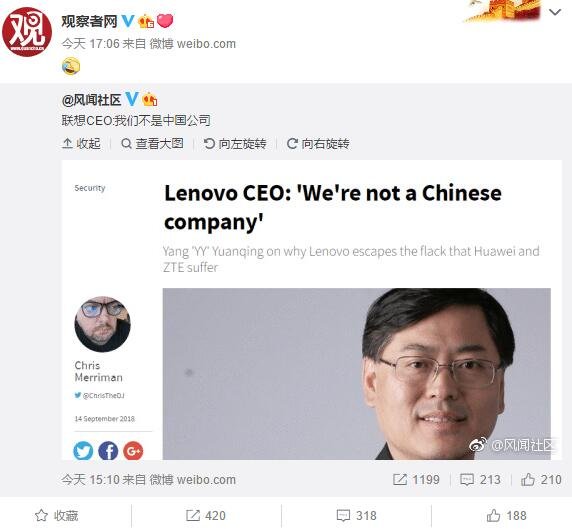572x529 pixels.
Task: Open the @风闻社区 account link
Action: 91,100
